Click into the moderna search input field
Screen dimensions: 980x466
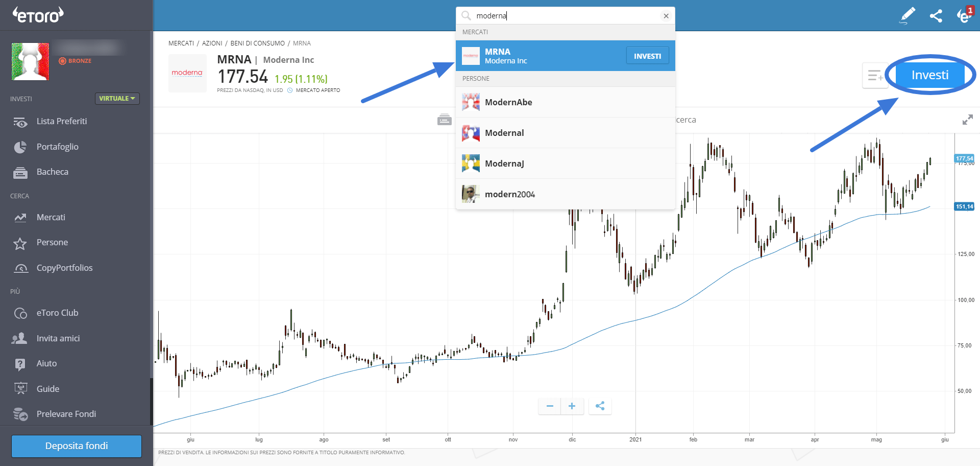[x=567, y=16]
